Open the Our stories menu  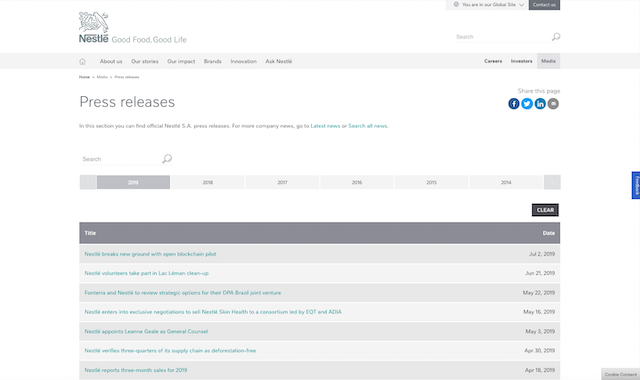coord(145,61)
